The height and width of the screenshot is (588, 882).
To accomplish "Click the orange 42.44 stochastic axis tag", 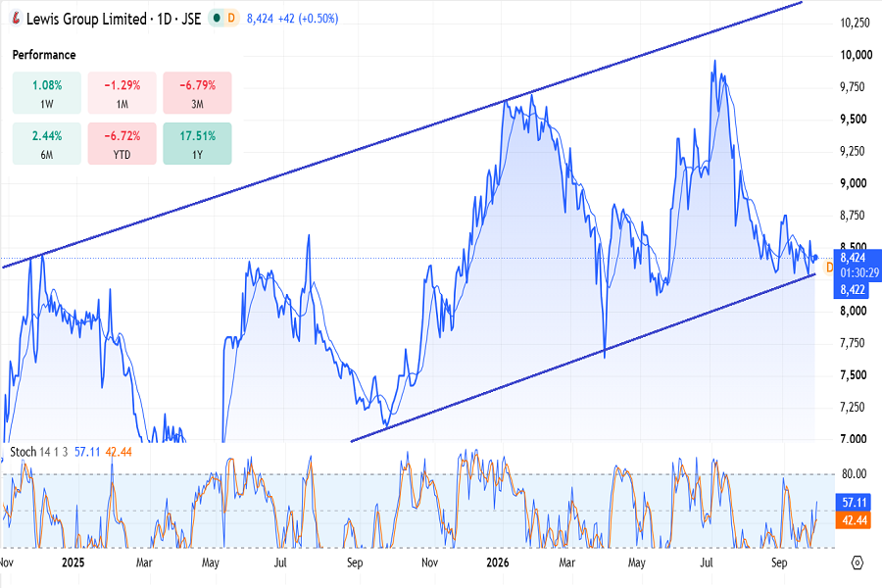I will (855, 520).
